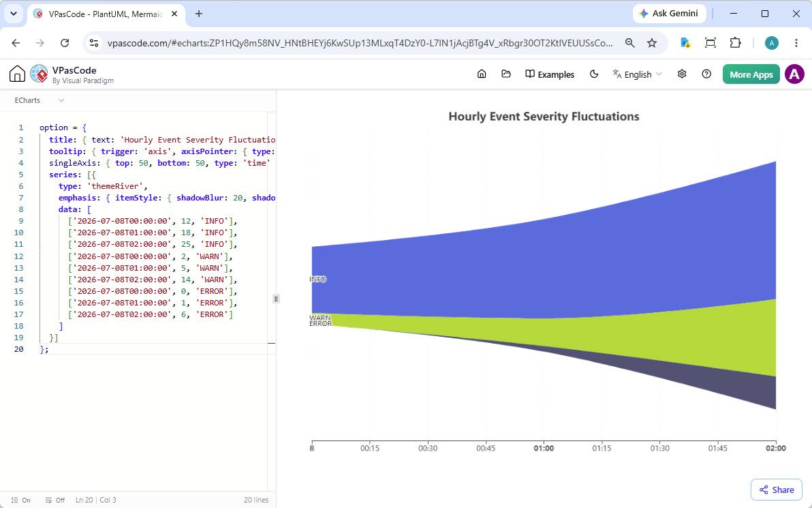The height and width of the screenshot is (508, 812).
Task: Toggle the On status bar option
Action: (x=20, y=500)
